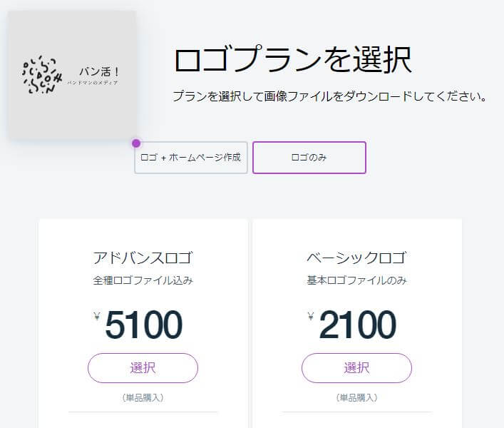
Task: Click the ロゴプランを選択 heading
Action: (x=293, y=59)
